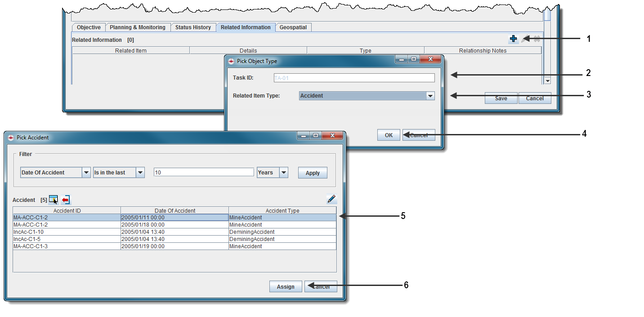The image size is (644, 317).
Task: Go to the Geospatial tab
Action: point(293,27)
